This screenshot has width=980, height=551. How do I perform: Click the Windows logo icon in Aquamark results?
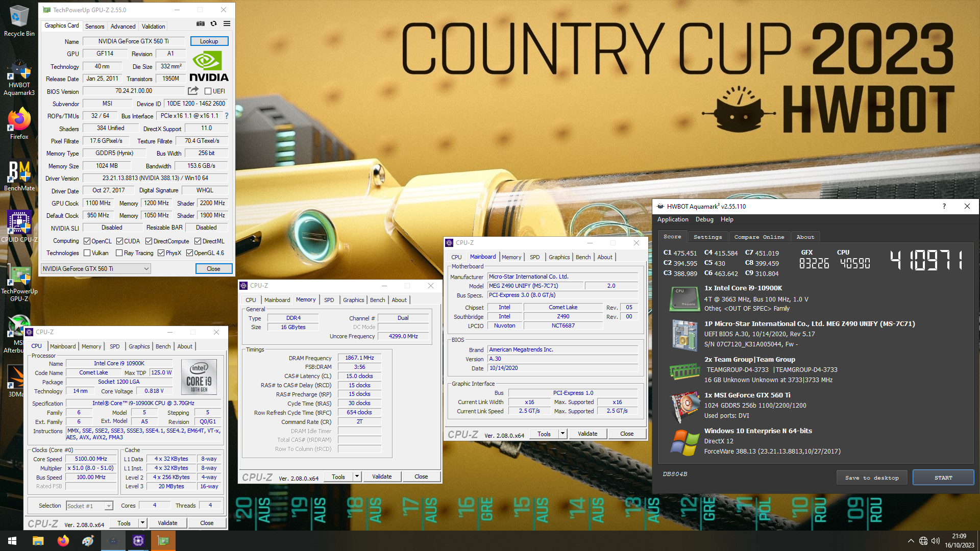[x=684, y=442]
